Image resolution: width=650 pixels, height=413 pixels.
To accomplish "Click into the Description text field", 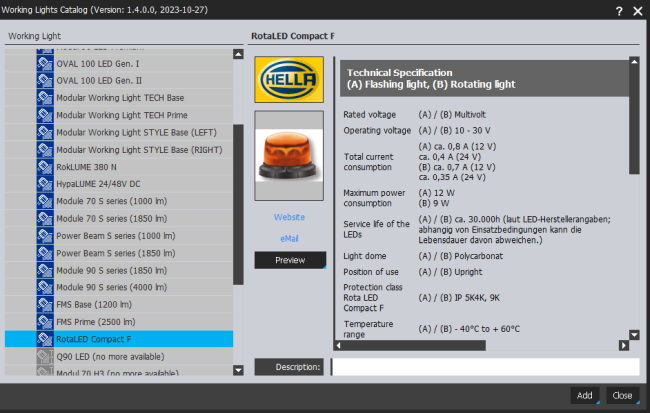I will [485, 367].
